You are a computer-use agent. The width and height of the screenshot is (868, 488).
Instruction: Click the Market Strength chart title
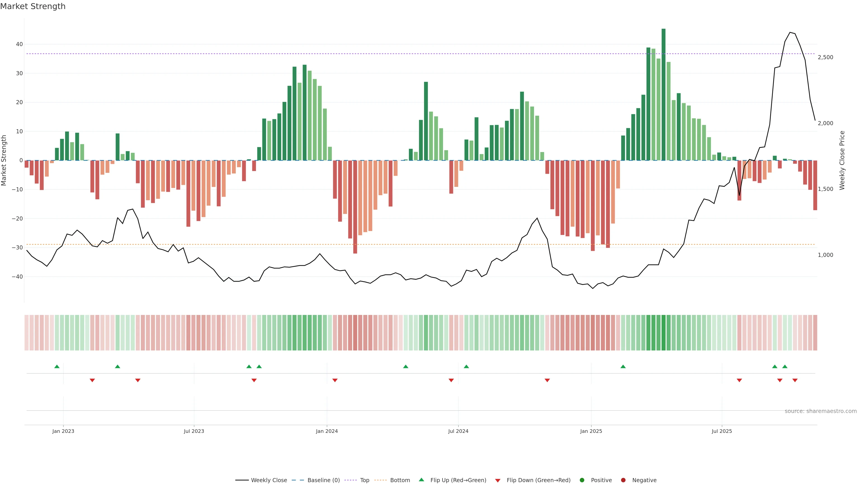pos(33,6)
